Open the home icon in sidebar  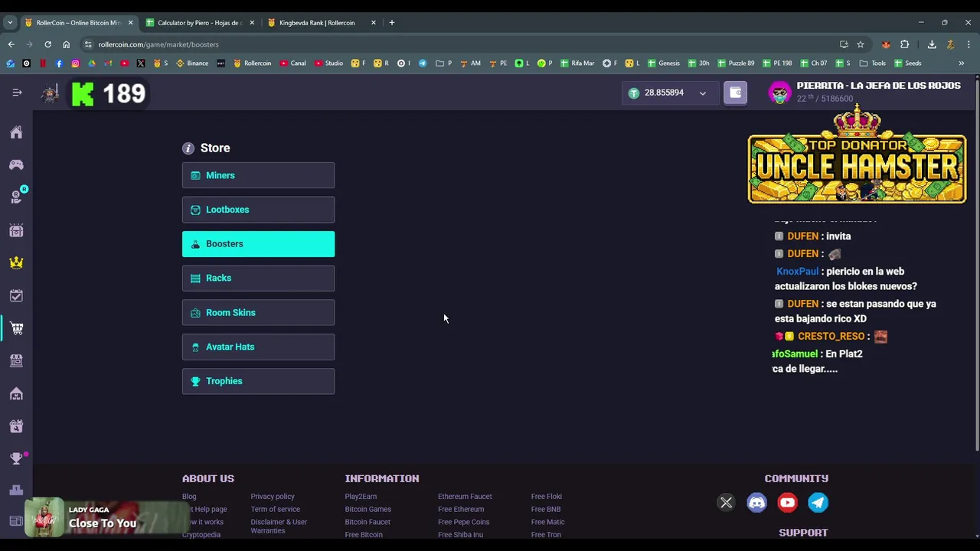16,132
